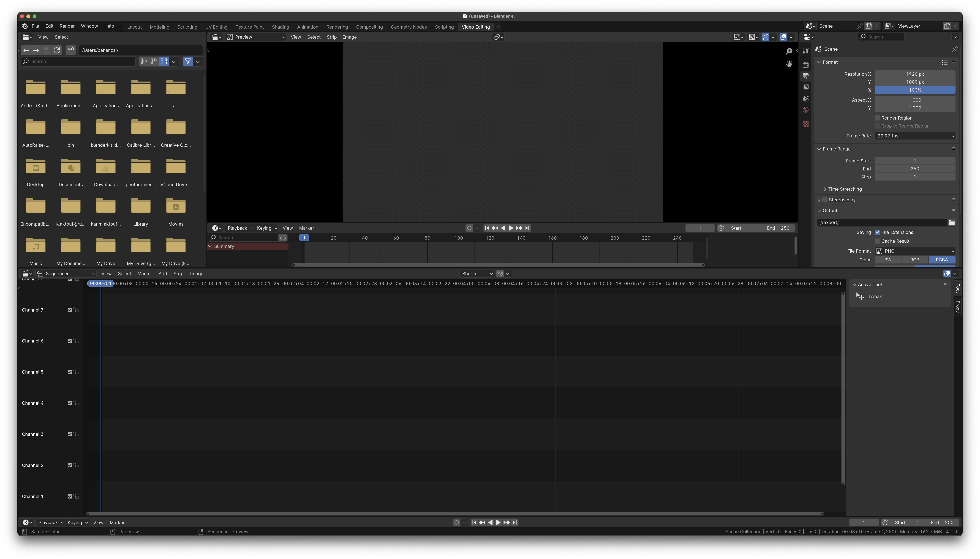The height and width of the screenshot is (559, 980).
Task: Select the zoom tool in preview
Action: pyautogui.click(x=789, y=51)
